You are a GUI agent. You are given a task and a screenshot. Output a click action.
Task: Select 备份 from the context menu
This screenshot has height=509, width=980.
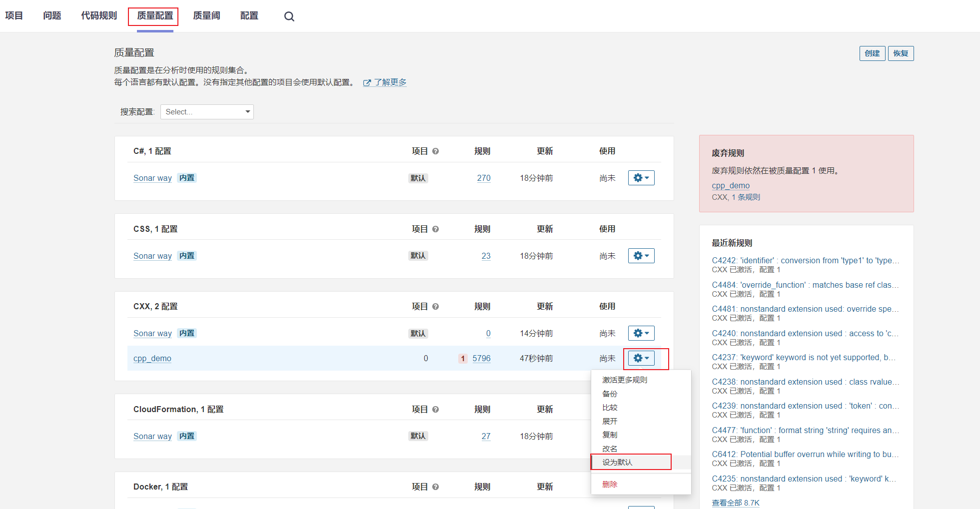610,394
